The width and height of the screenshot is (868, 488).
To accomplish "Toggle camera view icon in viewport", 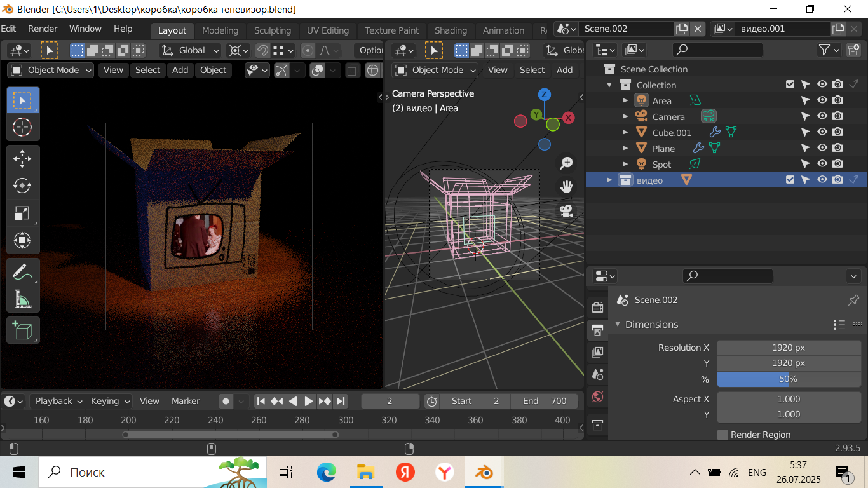I will point(566,210).
